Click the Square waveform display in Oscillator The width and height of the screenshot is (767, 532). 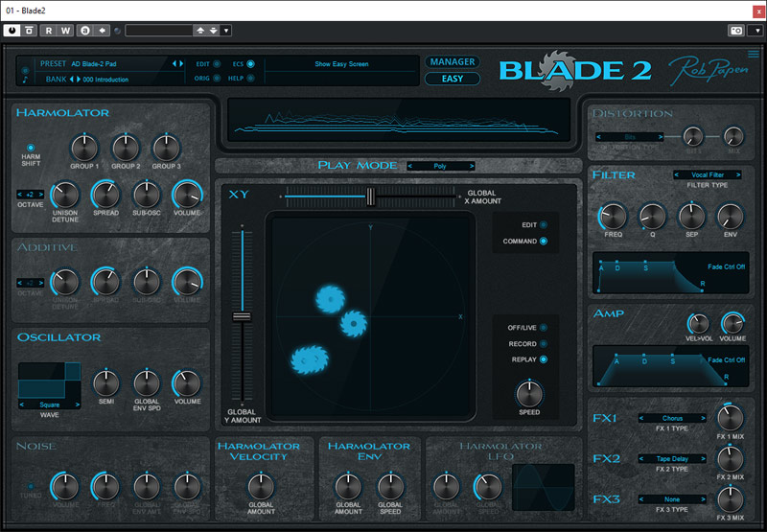point(49,380)
